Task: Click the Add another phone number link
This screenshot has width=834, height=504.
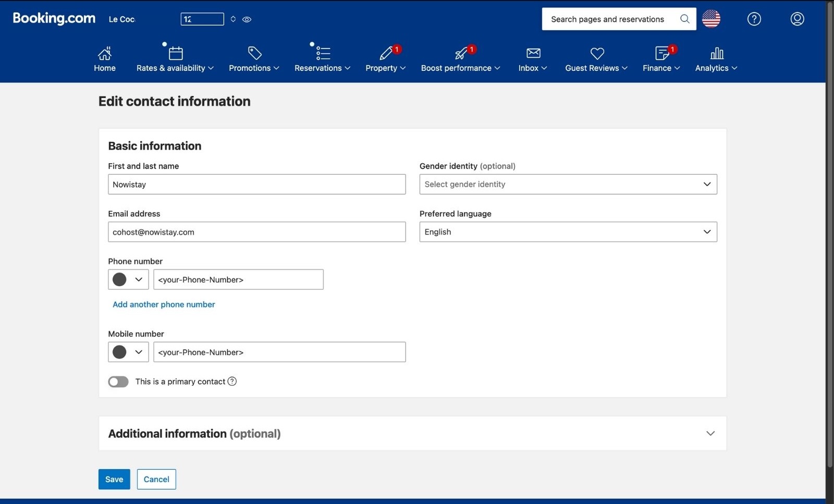Action: pyautogui.click(x=163, y=304)
